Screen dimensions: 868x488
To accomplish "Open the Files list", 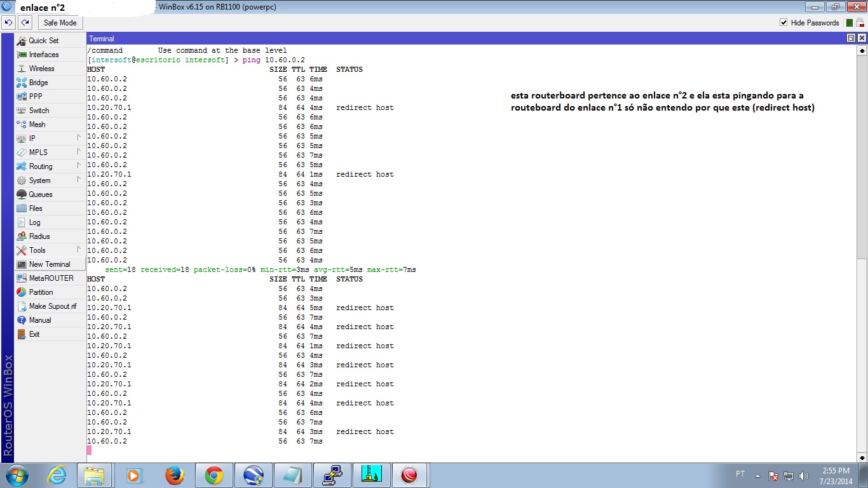I will [50, 208].
